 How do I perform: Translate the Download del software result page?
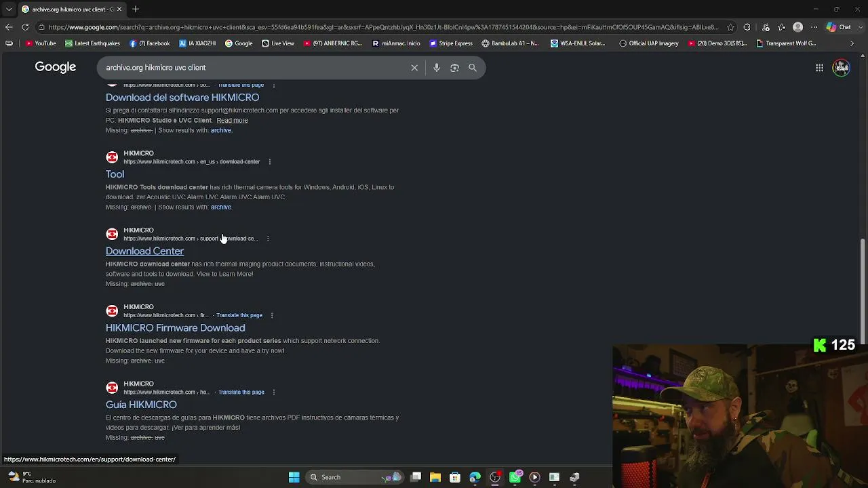pyautogui.click(x=241, y=85)
